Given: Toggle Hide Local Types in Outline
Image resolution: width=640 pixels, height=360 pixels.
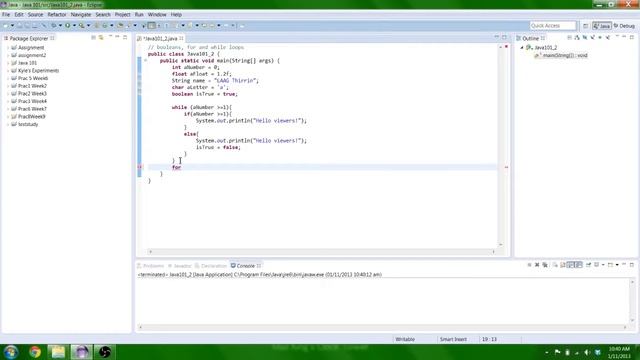Looking at the screenshot, I should 608,38.
